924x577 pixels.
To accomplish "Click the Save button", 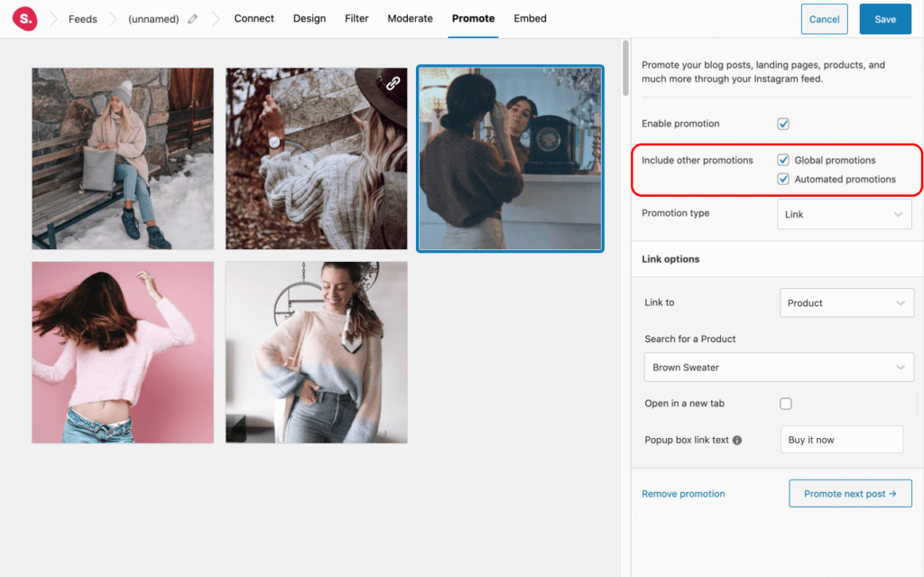I will [885, 19].
